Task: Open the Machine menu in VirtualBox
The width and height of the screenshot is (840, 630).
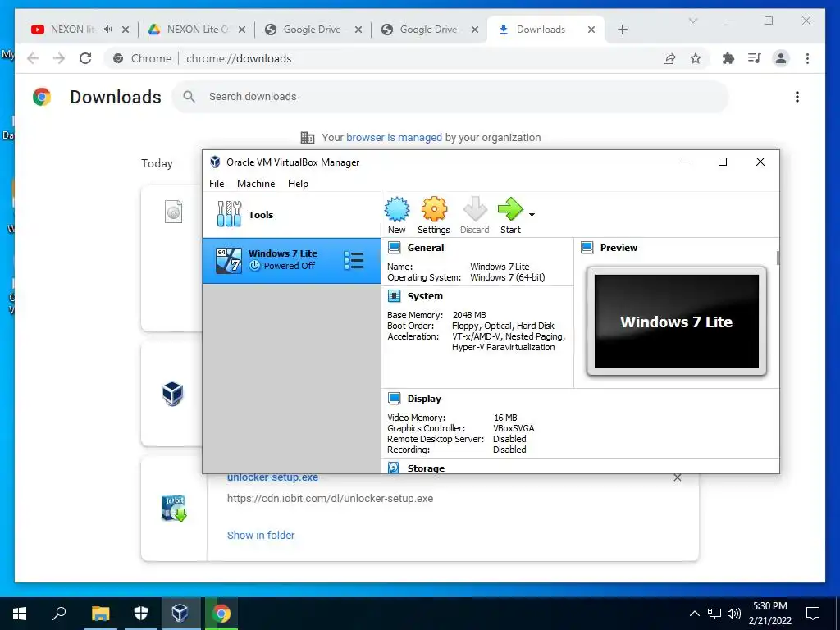Action: coord(256,184)
